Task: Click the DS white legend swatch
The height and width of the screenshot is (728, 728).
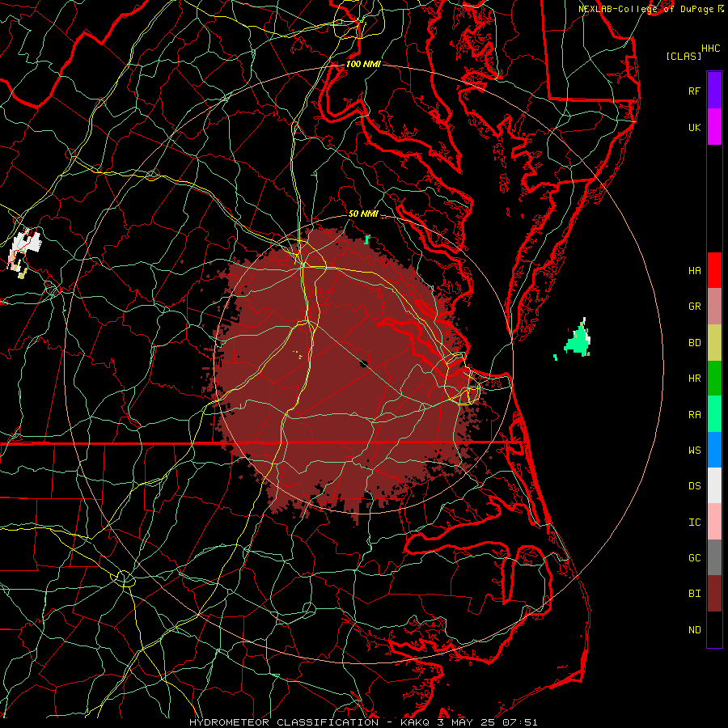Action: click(714, 485)
